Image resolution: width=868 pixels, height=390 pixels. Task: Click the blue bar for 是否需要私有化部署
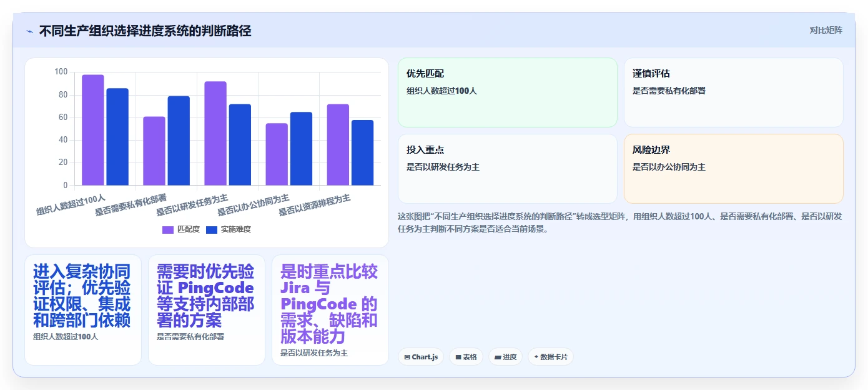point(179,141)
